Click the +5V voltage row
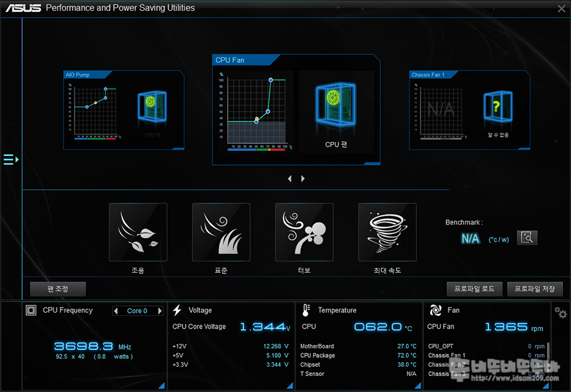 [230, 355]
